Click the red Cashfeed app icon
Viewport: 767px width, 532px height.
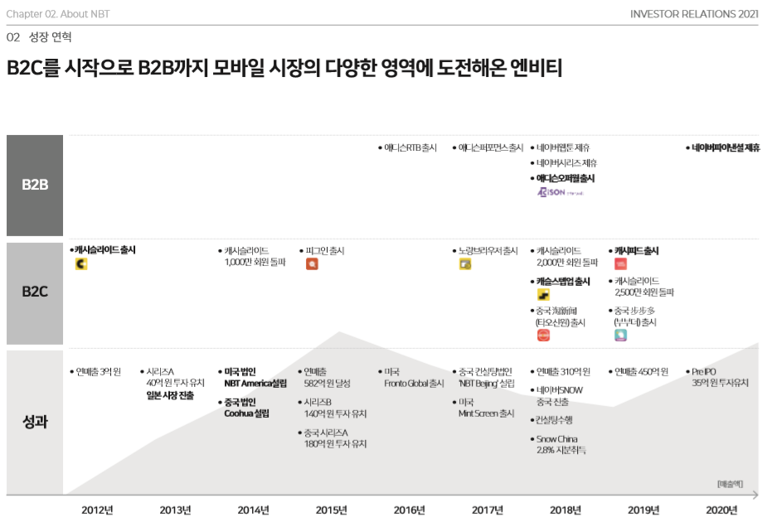(621, 264)
